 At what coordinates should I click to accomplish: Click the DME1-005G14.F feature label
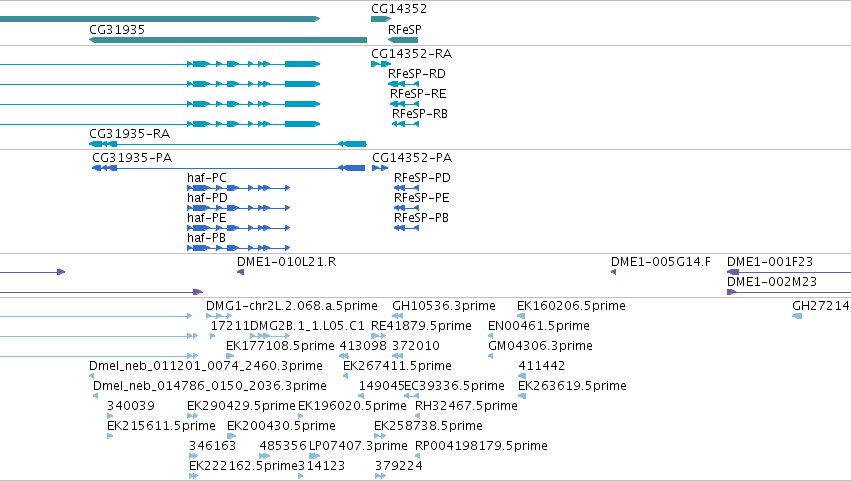coord(661,262)
